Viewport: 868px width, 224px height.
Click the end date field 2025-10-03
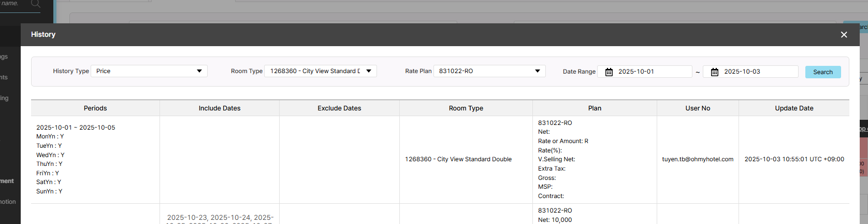pos(758,72)
